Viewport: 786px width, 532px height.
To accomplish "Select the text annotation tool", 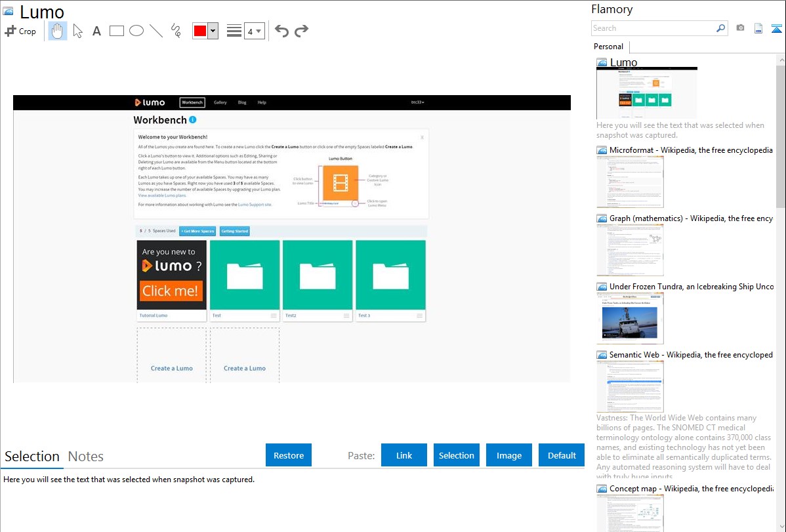I will (96, 31).
